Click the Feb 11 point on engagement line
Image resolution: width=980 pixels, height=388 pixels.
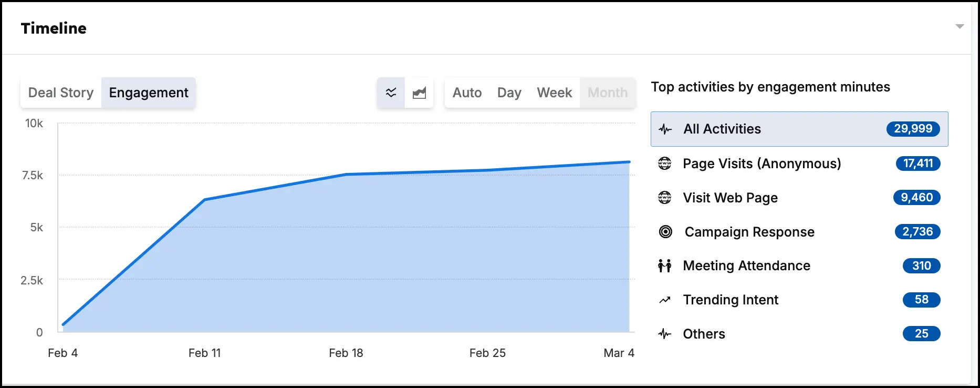pyautogui.click(x=205, y=200)
